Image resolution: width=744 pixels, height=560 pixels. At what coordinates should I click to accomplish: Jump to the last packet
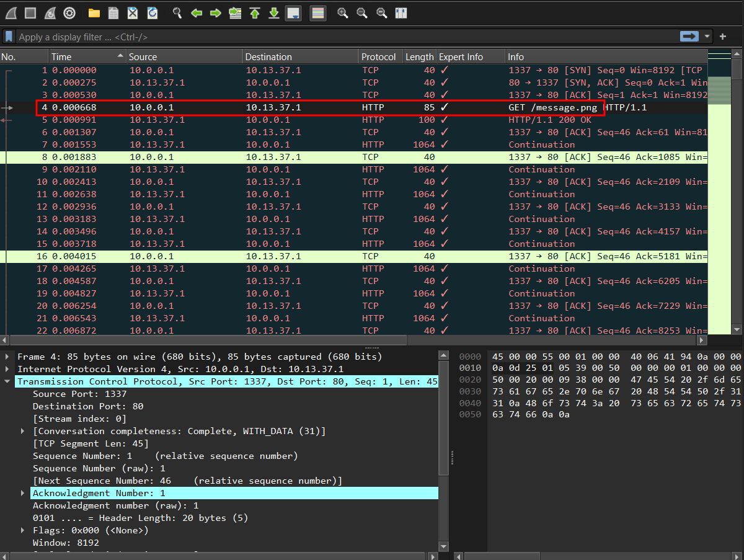[274, 12]
